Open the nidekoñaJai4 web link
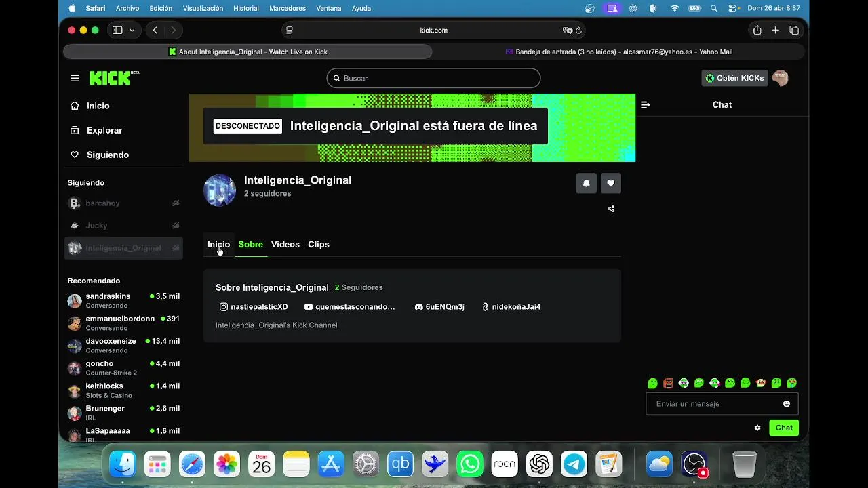The image size is (868, 488). point(511,307)
